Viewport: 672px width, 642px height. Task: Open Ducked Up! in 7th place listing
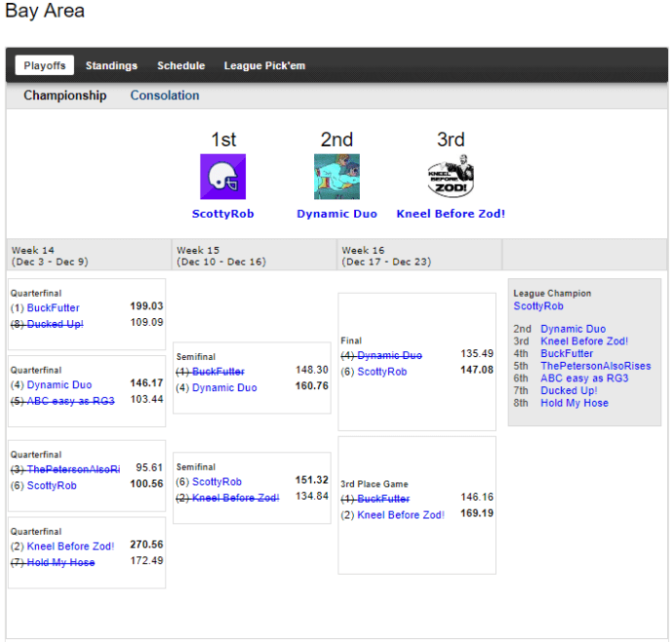[x=569, y=390]
